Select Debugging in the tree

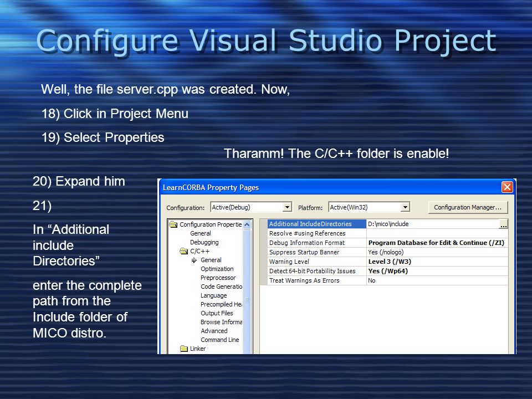[204, 242]
